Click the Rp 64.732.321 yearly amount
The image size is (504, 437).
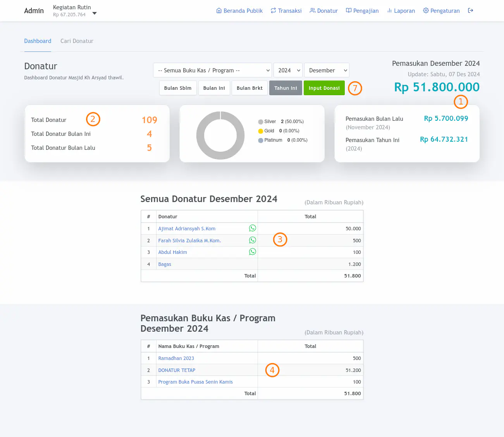[x=444, y=139]
